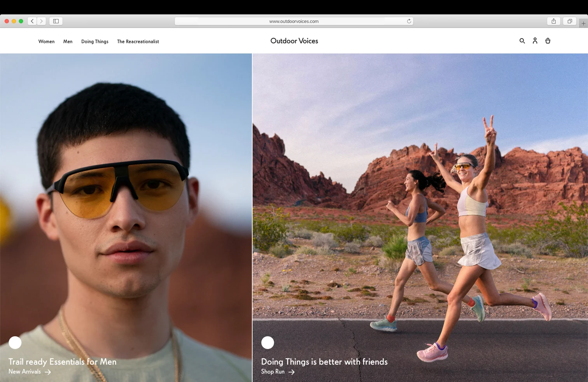Minimize the window with the yellow button
The width and height of the screenshot is (588, 382).
point(14,21)
